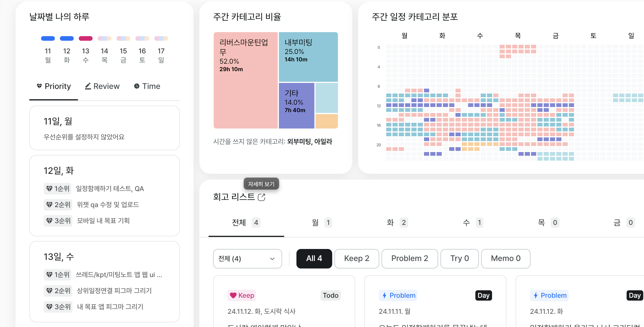The height and width of the screenshot is (327, 644).
Task: Select the Memo 0 filter button
Action: click(506, 258)
